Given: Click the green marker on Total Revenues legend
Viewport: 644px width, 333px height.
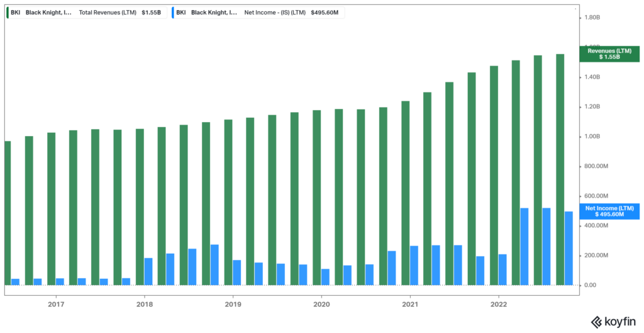Looking at the screenshot, I should point(8,12).
